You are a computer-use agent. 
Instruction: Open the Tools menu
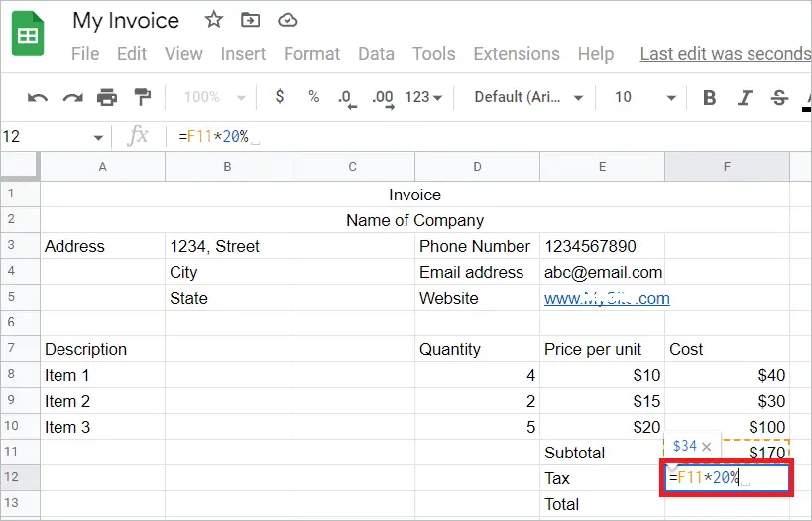click(433, 54)
